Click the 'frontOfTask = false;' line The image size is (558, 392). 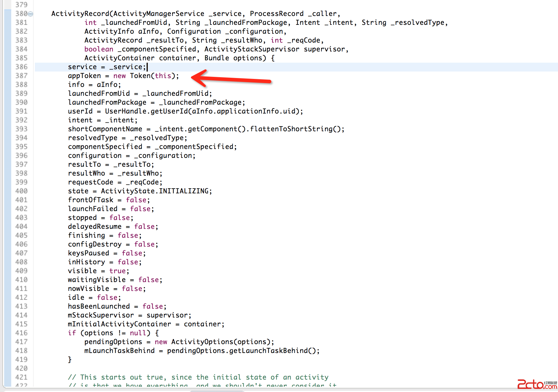coord(109,200)
